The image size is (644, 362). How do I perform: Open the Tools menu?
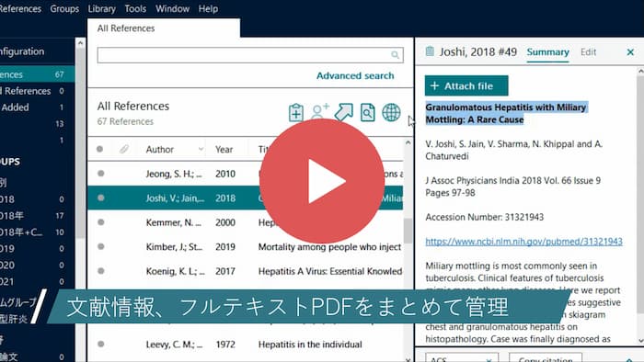(135, 8)
